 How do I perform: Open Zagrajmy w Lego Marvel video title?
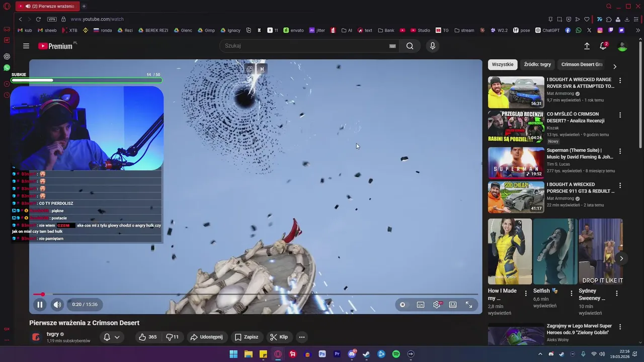coord(579,329)
